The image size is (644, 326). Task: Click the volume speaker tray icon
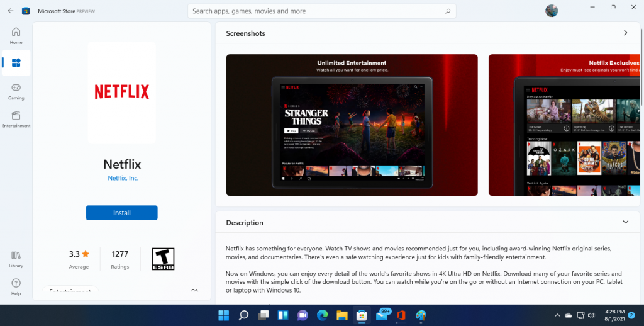tap(591, 315)
